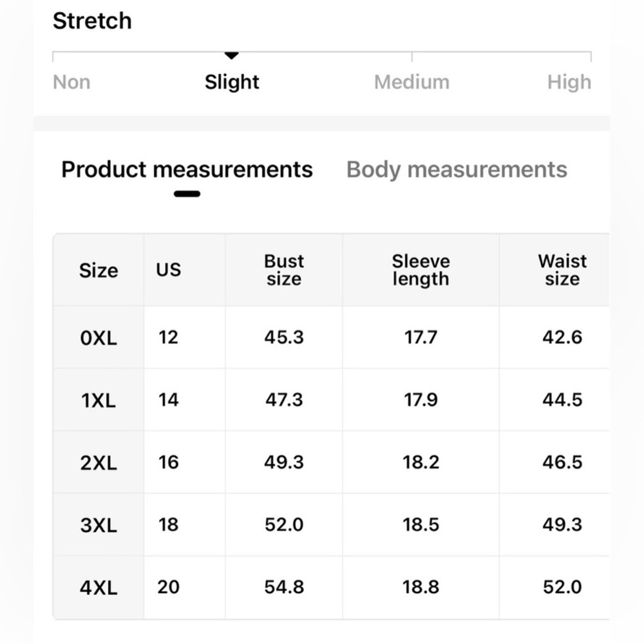Select the 2XL size row

[331, 462]
